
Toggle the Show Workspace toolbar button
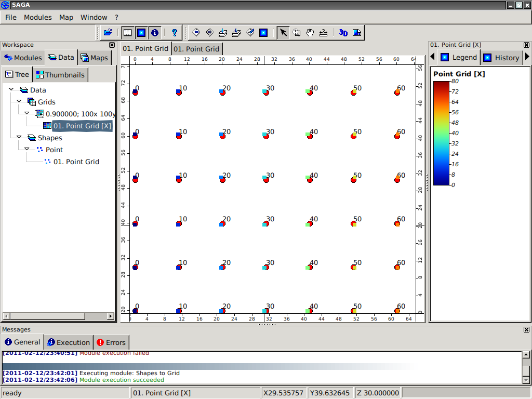(x=127, y=33)
